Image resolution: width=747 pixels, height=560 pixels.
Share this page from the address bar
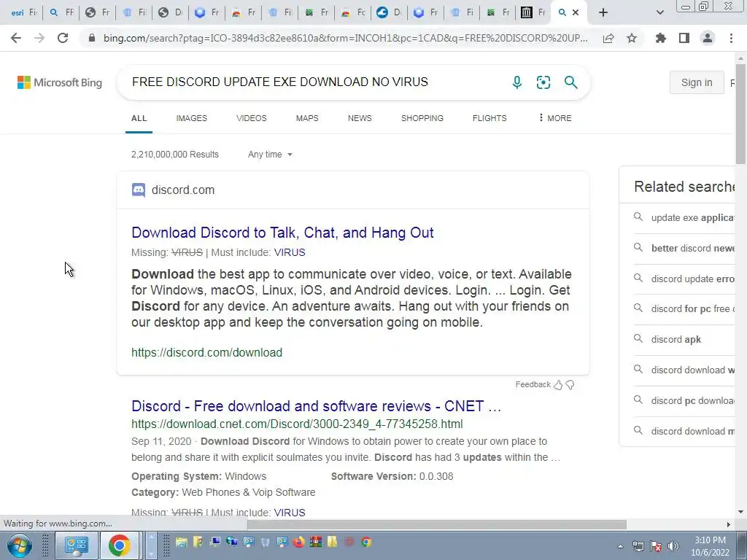608,38
